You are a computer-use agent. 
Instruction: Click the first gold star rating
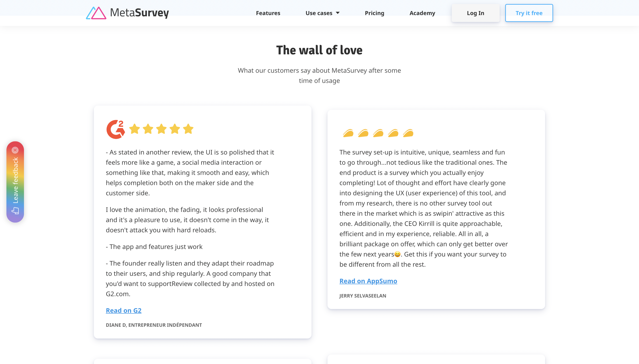135,129
